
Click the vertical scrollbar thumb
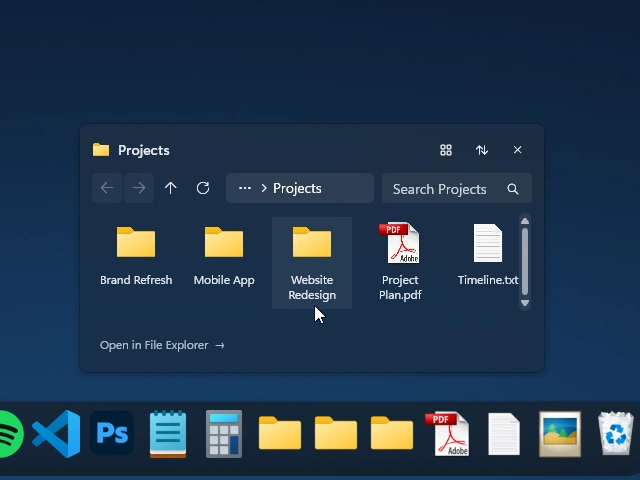tap(525, 261)
